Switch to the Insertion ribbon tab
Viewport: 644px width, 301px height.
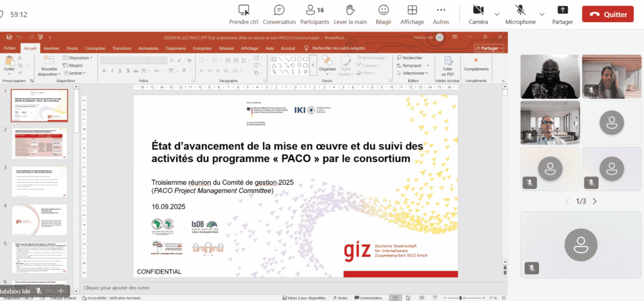(52, 48)
